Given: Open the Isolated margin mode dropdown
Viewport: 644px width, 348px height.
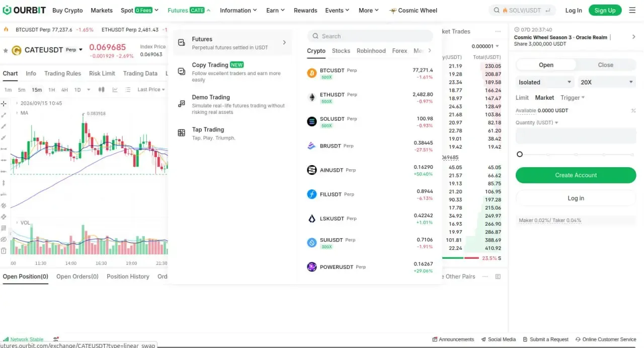Looking at the screenshot, I should pos(545,82).
